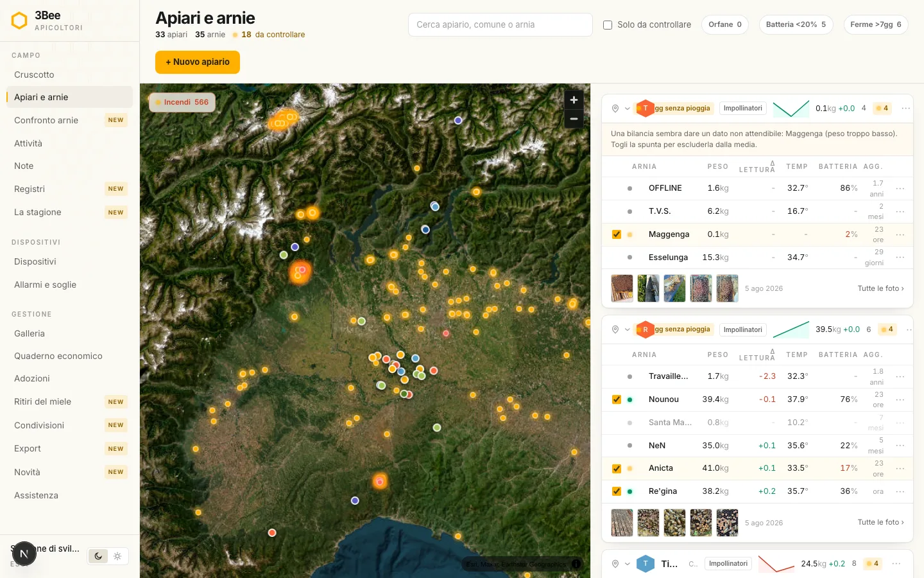Go to Ritiri del miele
This screenshot has height=578, width=924.
[x=69, y=401]
